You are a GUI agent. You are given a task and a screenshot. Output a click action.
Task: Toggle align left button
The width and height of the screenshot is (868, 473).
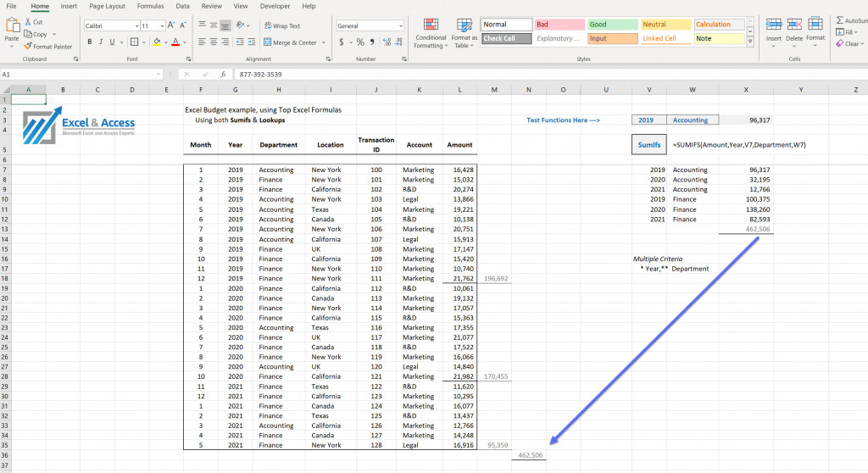202,42
